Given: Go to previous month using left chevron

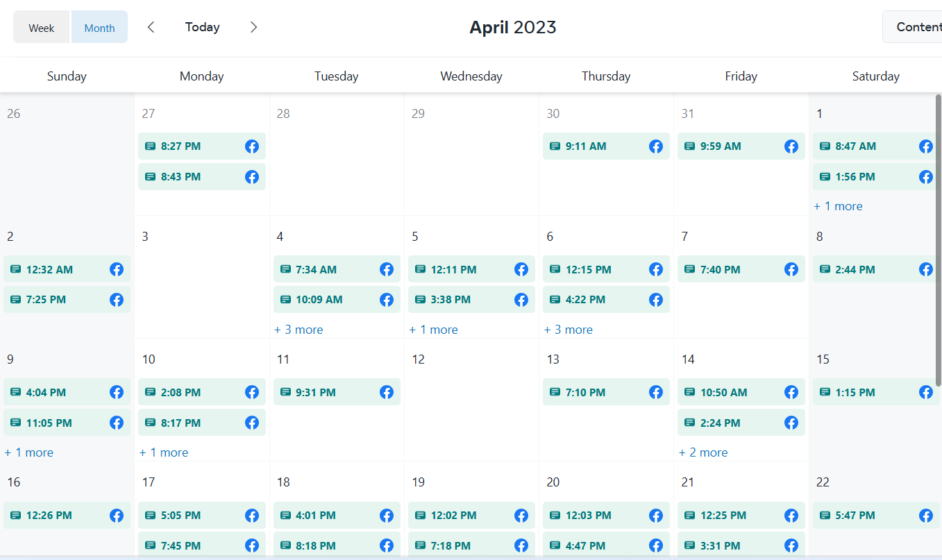Looking at the screenshot, I should [x=151, y=27].
